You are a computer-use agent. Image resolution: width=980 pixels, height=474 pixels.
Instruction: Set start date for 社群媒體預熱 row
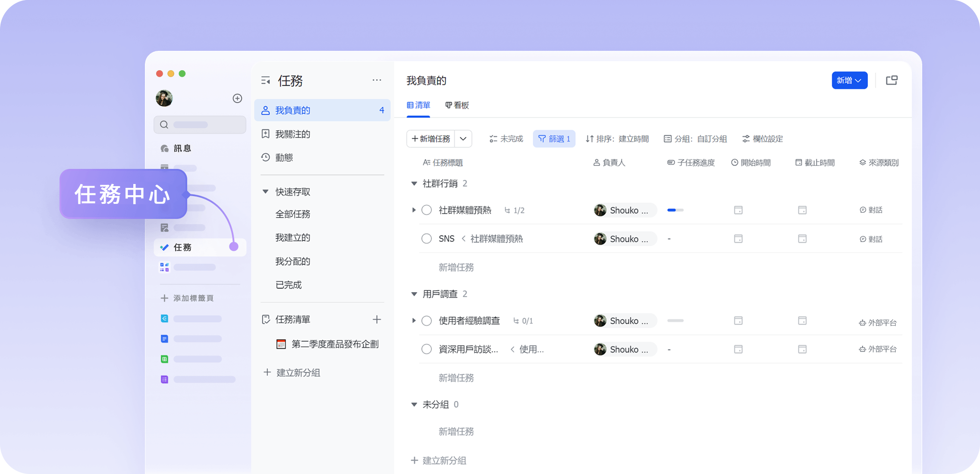(738, 210)
